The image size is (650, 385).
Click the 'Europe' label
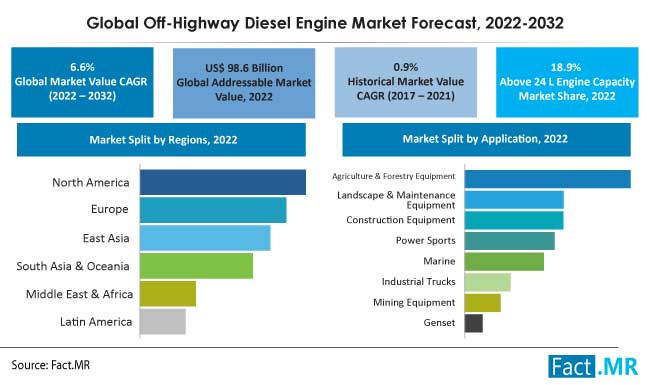tap(109, 209)
